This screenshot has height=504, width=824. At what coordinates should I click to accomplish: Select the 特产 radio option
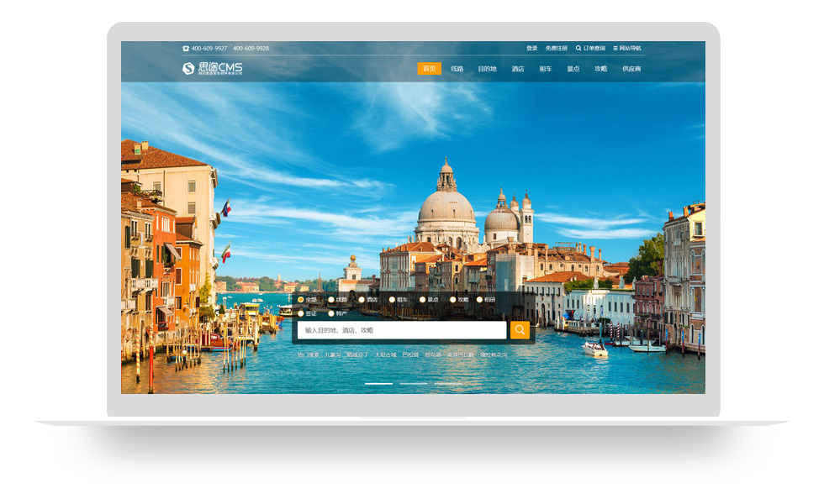(331, 313)
